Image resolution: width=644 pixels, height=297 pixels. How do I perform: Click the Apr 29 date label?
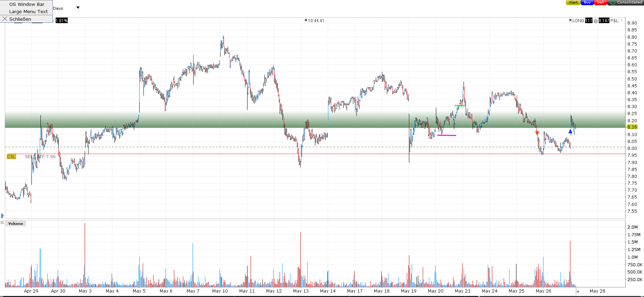pyautogui.click(x=31, y=291)
